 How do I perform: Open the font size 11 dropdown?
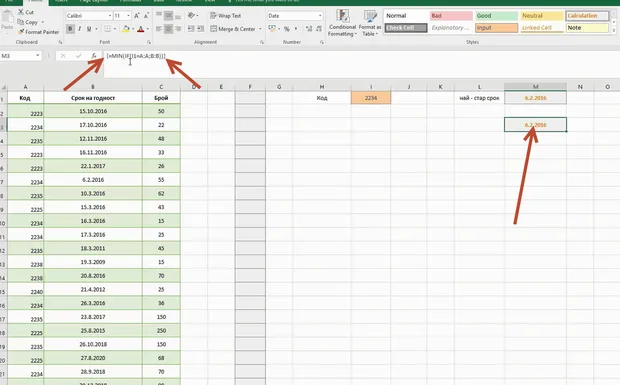point(129,16)
